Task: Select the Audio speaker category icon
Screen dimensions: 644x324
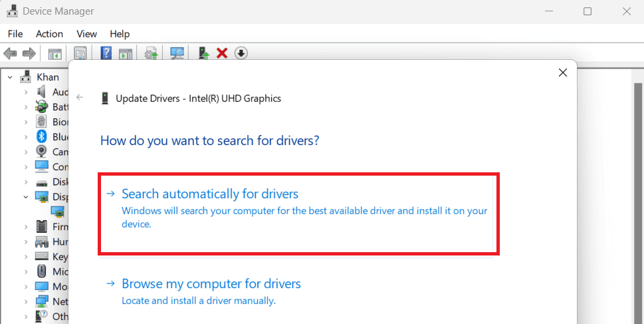Action: pos(41,92)
